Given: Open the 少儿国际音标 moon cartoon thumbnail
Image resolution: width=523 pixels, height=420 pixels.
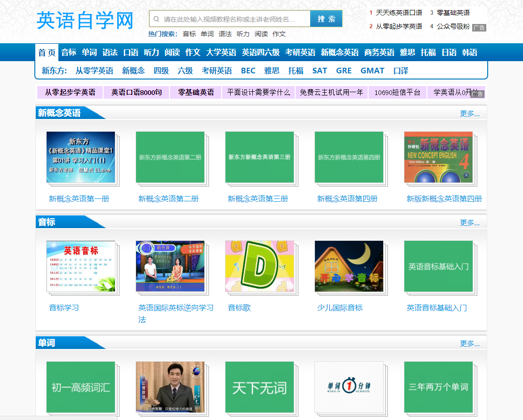Looking at the screenshot, I should 349,266.
